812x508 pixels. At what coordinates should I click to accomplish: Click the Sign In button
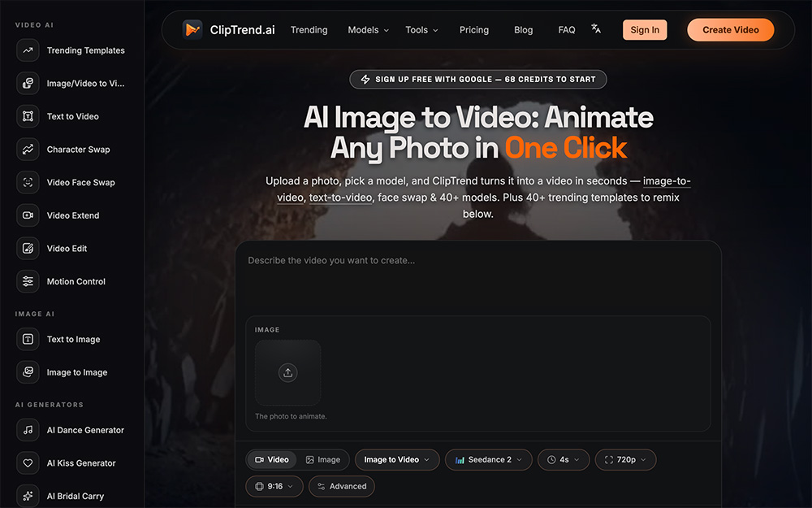pyautogui.click(x=645, y=30)
